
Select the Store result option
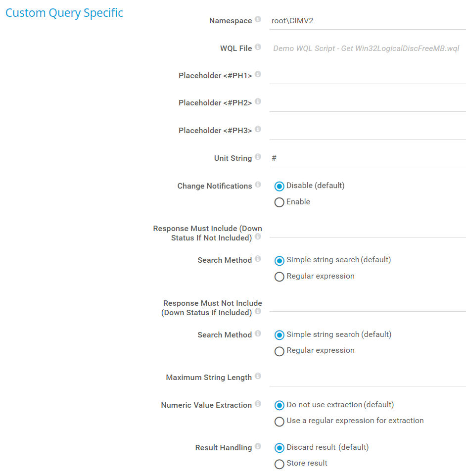280,464
